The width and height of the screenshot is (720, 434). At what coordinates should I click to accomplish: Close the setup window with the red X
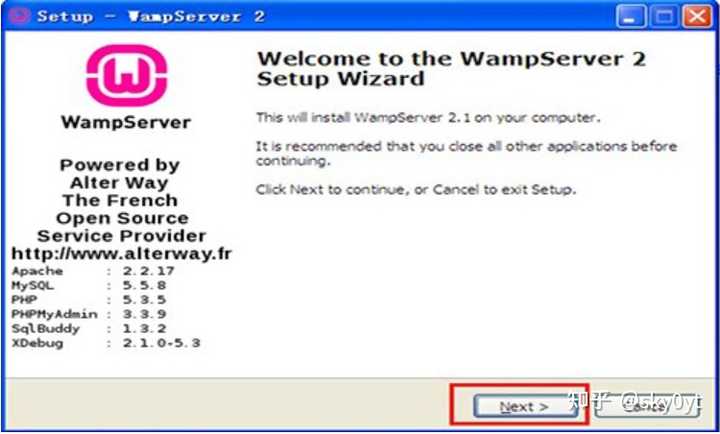pyautogui.click(x=698, y=17)
